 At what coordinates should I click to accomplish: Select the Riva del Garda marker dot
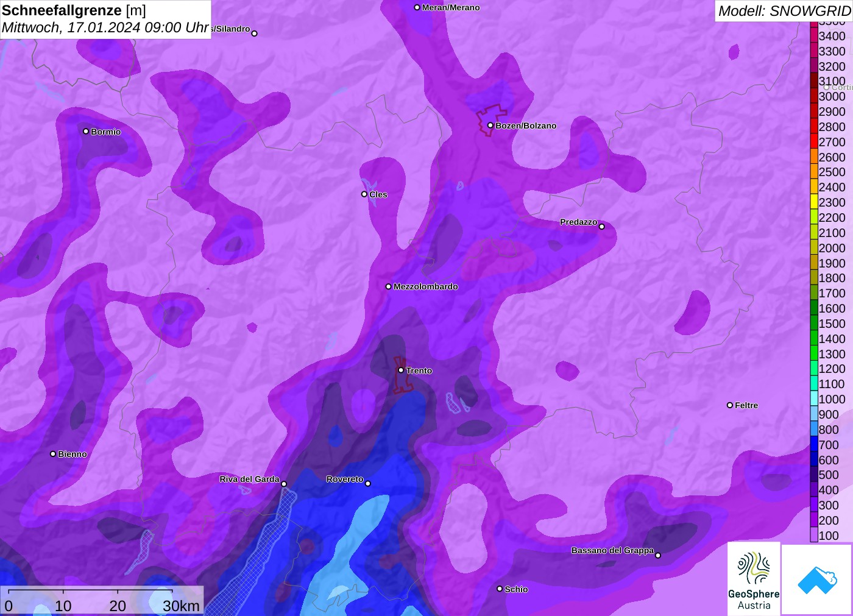coord(284,484)
